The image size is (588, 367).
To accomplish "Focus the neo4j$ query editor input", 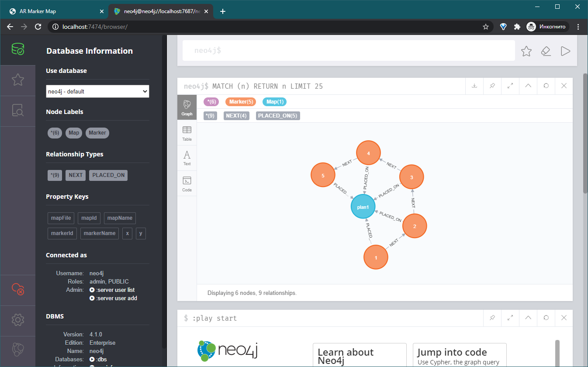I will 349,51.
